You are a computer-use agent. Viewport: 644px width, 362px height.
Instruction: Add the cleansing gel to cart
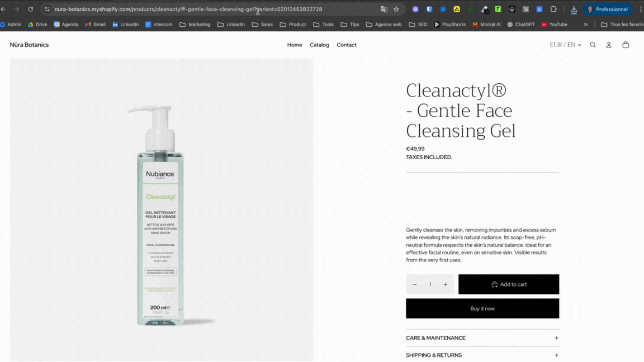(x=509, y=284)
